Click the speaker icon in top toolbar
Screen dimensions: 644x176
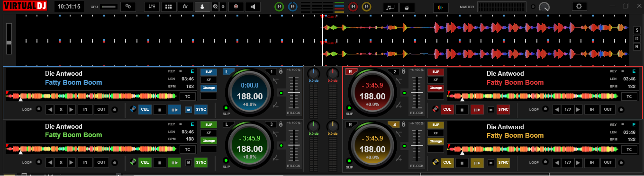pyautogui.click(x=253, y=7)
